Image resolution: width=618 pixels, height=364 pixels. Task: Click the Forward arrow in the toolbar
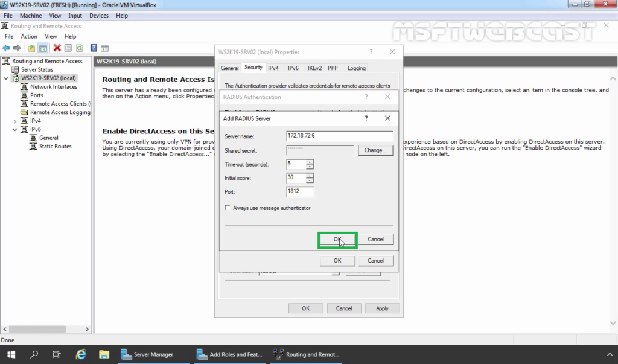[x=17, y=48]
